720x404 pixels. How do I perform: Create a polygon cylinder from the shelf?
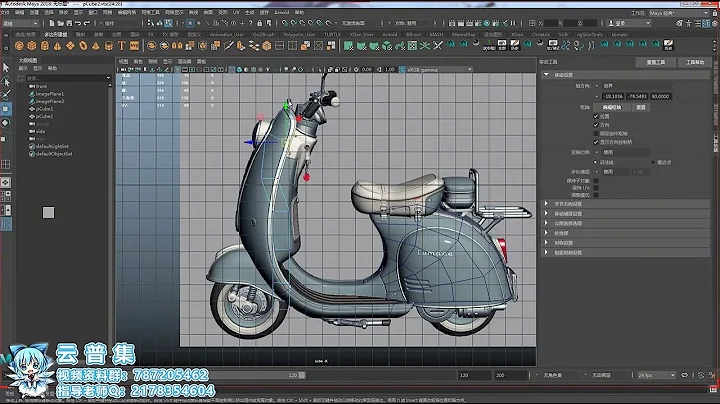pos(45,46)
